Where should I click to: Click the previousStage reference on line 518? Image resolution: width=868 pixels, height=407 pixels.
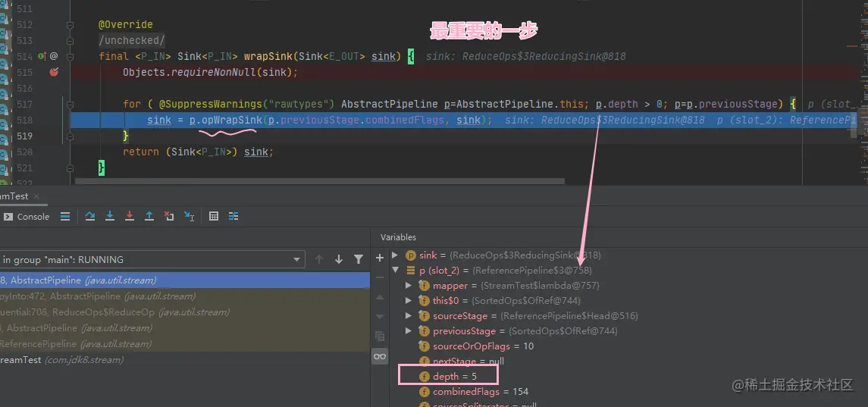tap(321, 121)
